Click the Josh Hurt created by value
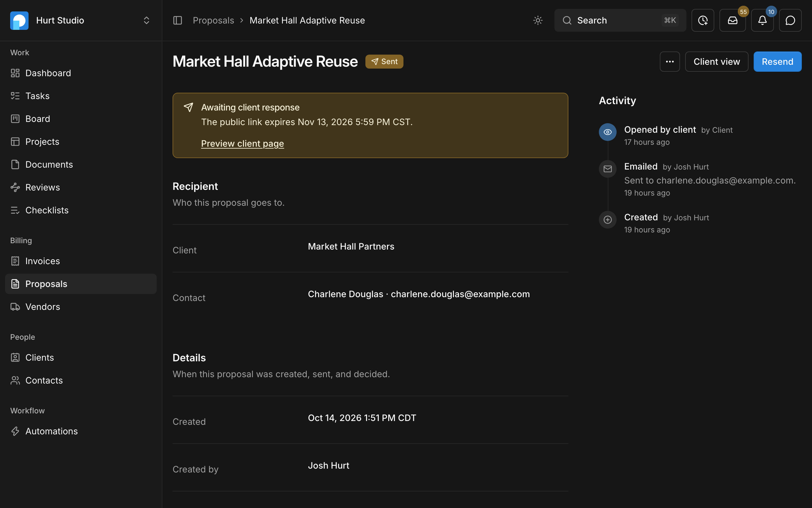This screenshot has height=508, width=812. pyautogui.click(x=329, y=466)
